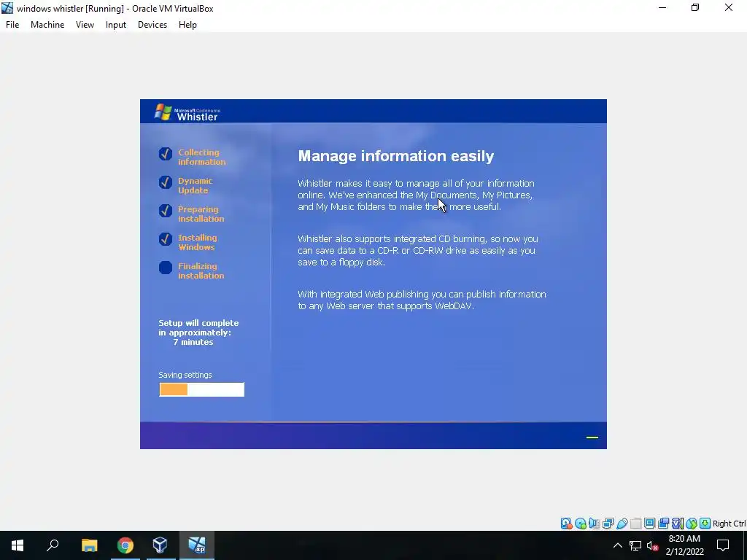Click the optical disc status icon

(580, 524)
